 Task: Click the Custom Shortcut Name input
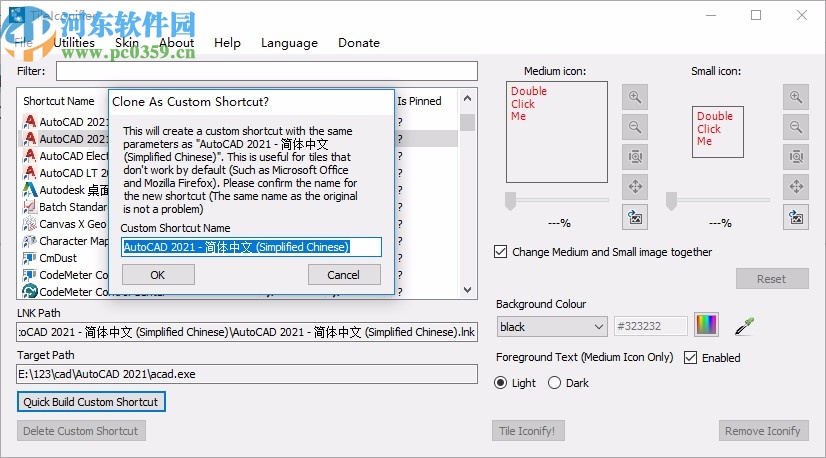coord(251,247)
